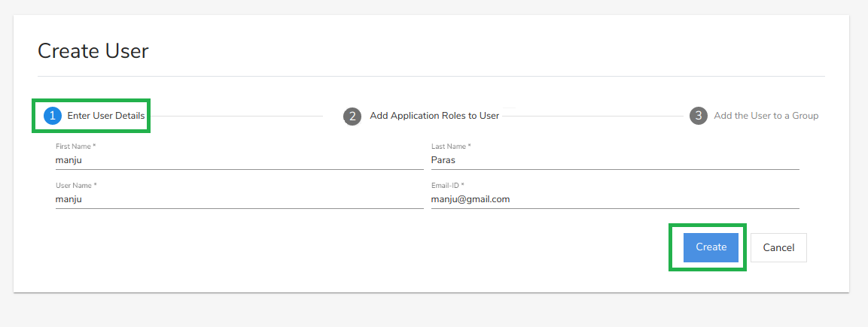
Task: Select the Enter User Details step
Action: pos(106,116)
